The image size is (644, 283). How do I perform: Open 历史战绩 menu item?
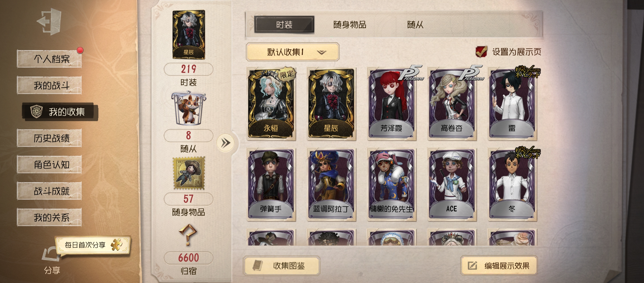(49, 138)
